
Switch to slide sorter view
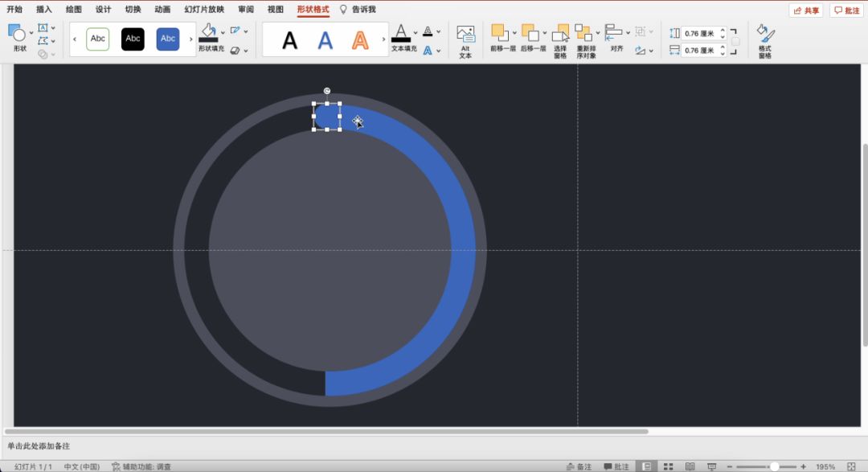pyautogui.click(x=668, y=466)
